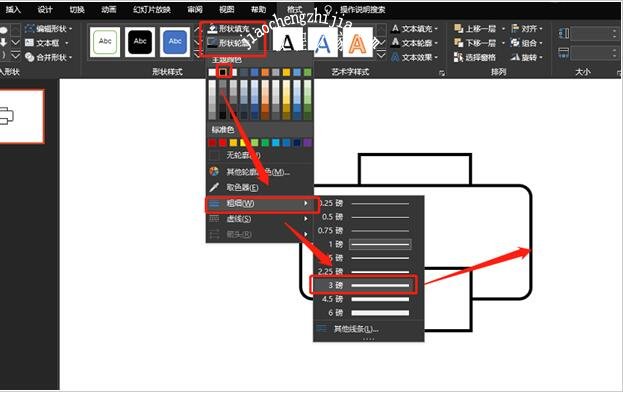Pick the purple standard color swatch

tap(308, 143)
